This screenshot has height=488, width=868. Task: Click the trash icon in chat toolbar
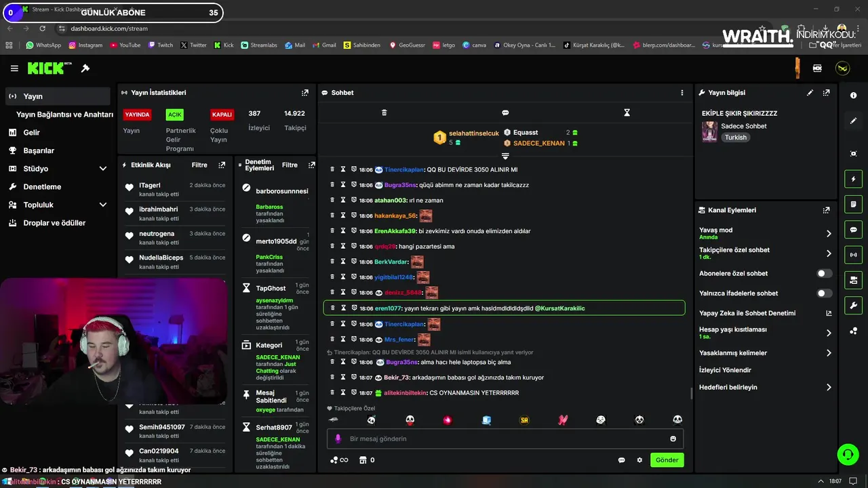pyautogui.click(x=384, y=113)
